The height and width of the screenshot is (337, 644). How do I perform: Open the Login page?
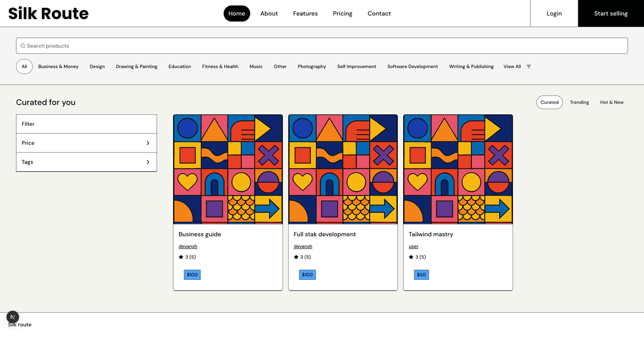point(554,14)
